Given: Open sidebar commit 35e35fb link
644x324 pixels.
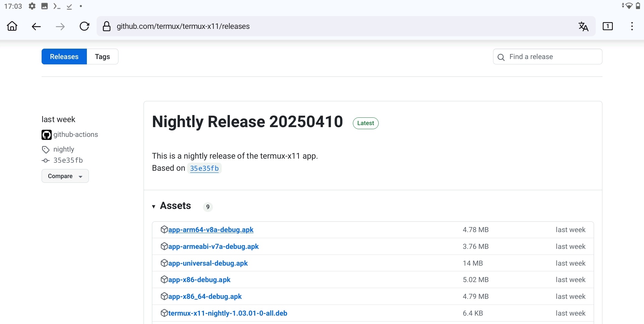Looking at the screenshot, I should 68,160.
